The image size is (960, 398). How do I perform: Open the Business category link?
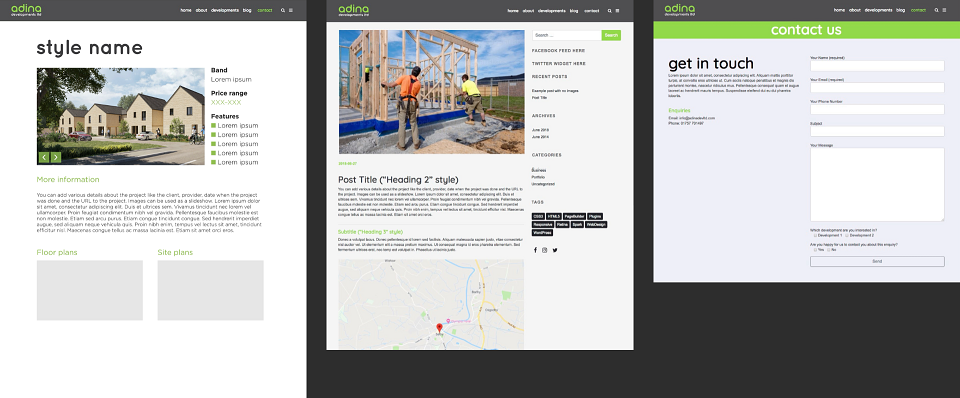click(x=539, y=170)
